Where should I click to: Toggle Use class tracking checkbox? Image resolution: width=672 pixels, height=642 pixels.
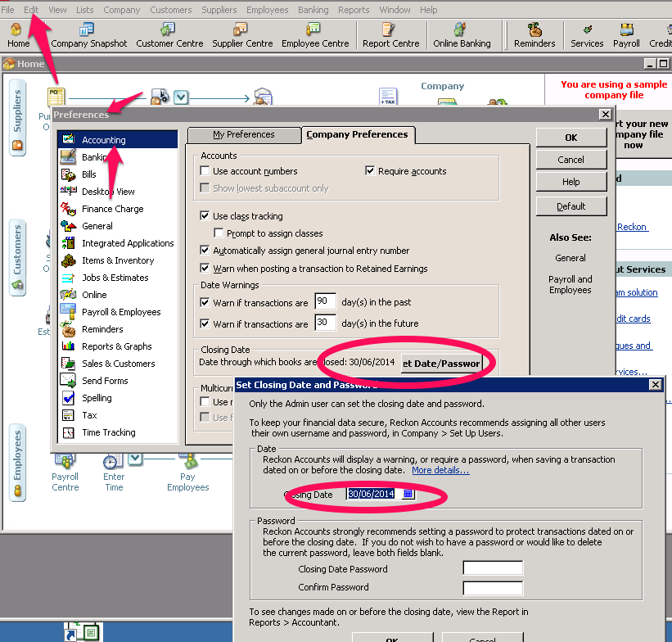(x=205, y=215)
